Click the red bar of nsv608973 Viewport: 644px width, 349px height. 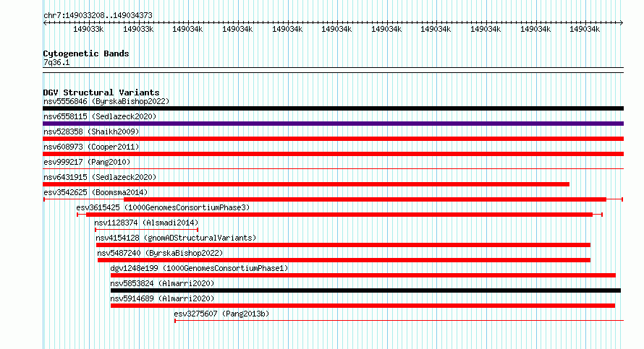[333, 154]
